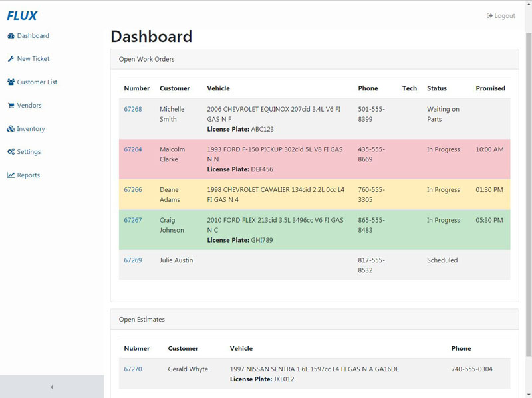The height and width of the screenshot is (398, 532).
Task: Click the FLUX logo
Action: 22,16
